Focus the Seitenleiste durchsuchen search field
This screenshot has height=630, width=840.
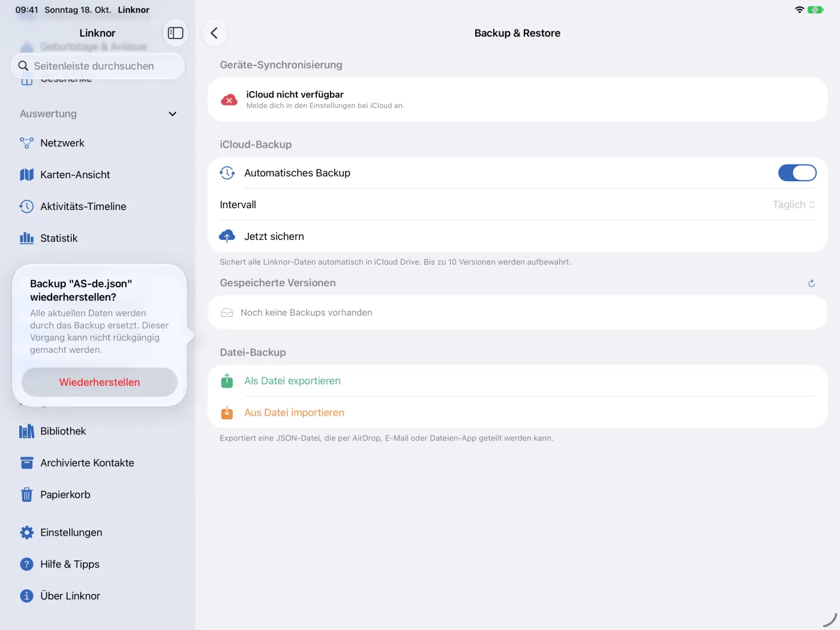(x=98, y=66)
